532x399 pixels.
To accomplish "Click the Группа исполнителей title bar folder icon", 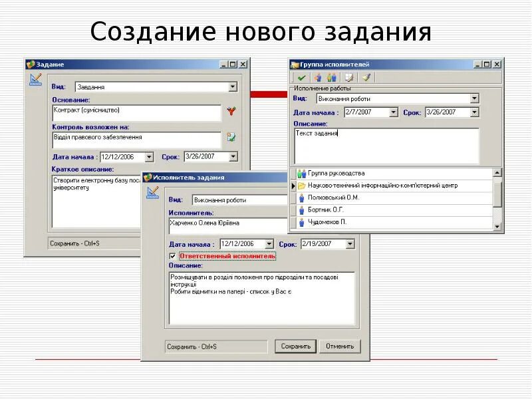I will tap(295, 65).
